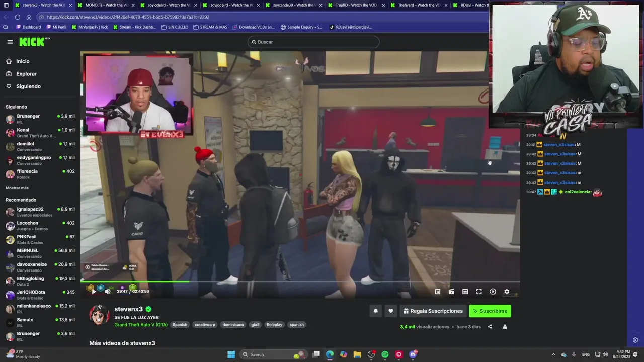
Task: Open recommended channel Locochon
Action: point(40,226)
